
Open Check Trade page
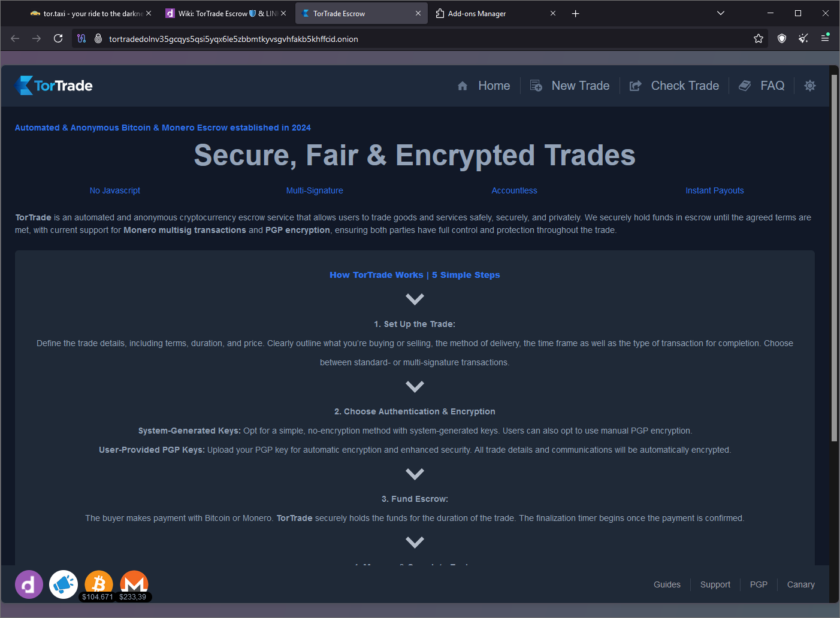coord(674,86)
